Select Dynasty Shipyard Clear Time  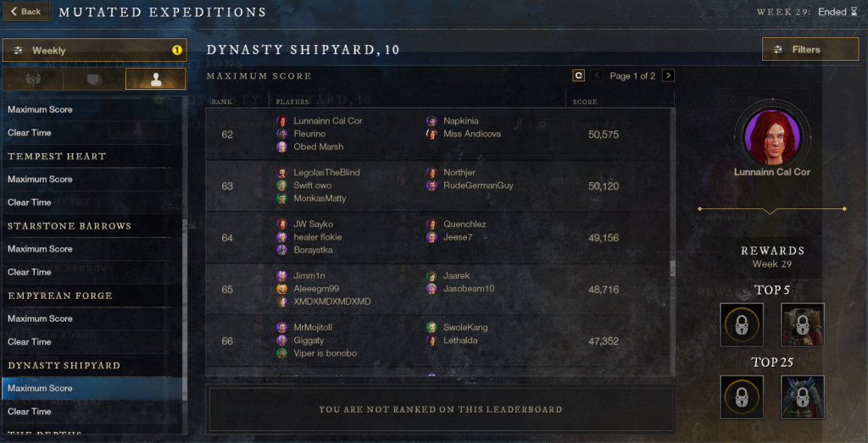click(x=94, y=412)
